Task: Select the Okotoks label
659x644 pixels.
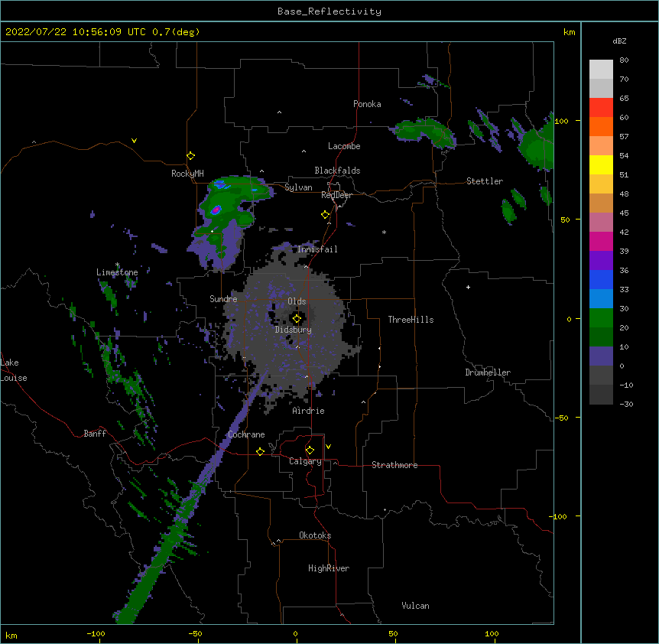Action: (x=315, y=535)
